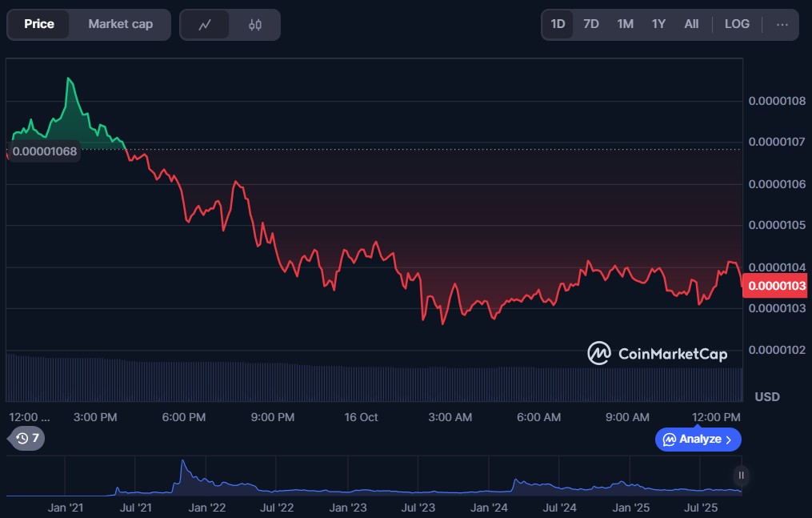Select the Market cap tab

click(x=120, y=24)
